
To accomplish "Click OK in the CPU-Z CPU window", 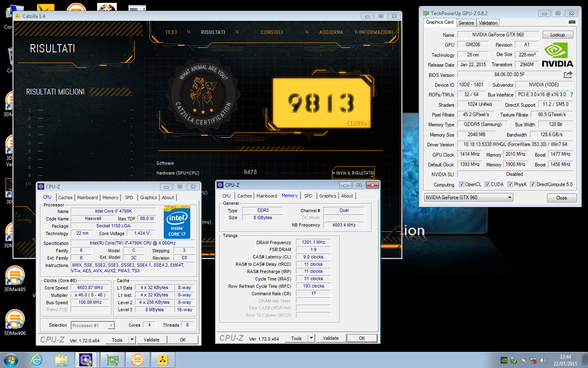I will (x=183, y=340).
